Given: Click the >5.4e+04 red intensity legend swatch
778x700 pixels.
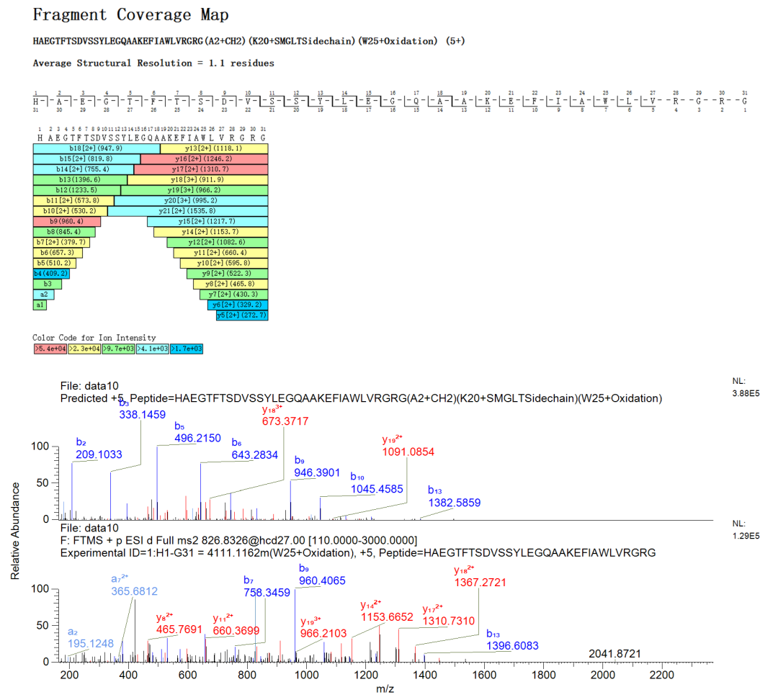Looking at the screenshot, I should [50, 349].
